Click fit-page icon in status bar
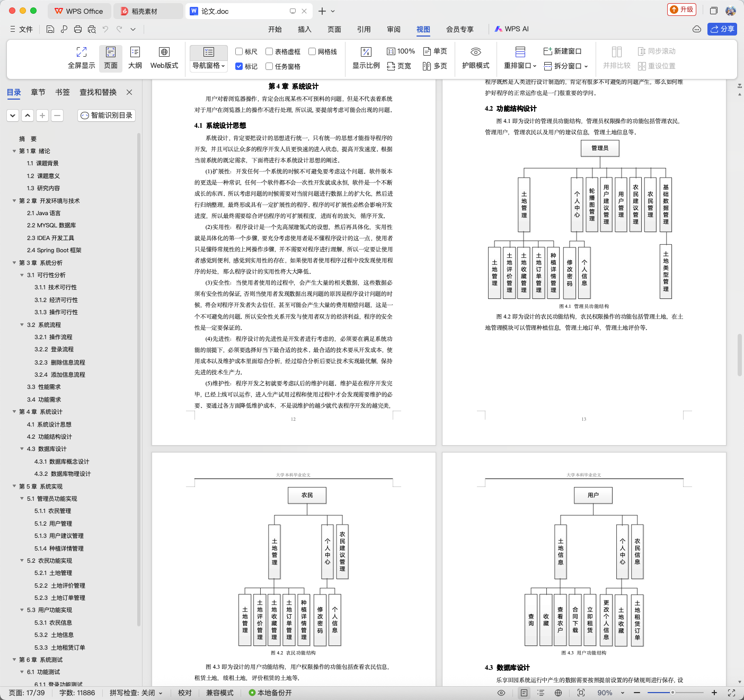Image resolution: width=744 pixels, height=700 pixels. click(x=581, y=693)
